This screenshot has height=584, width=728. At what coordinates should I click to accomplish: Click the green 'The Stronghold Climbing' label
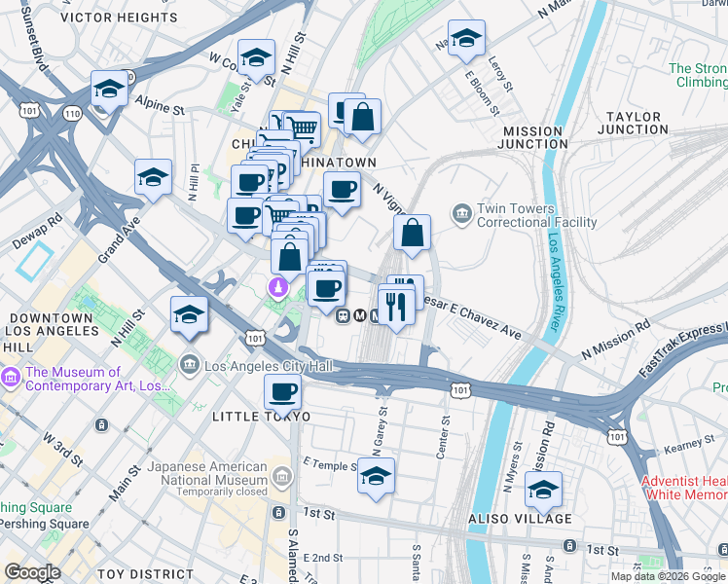(x=698, y=75)
